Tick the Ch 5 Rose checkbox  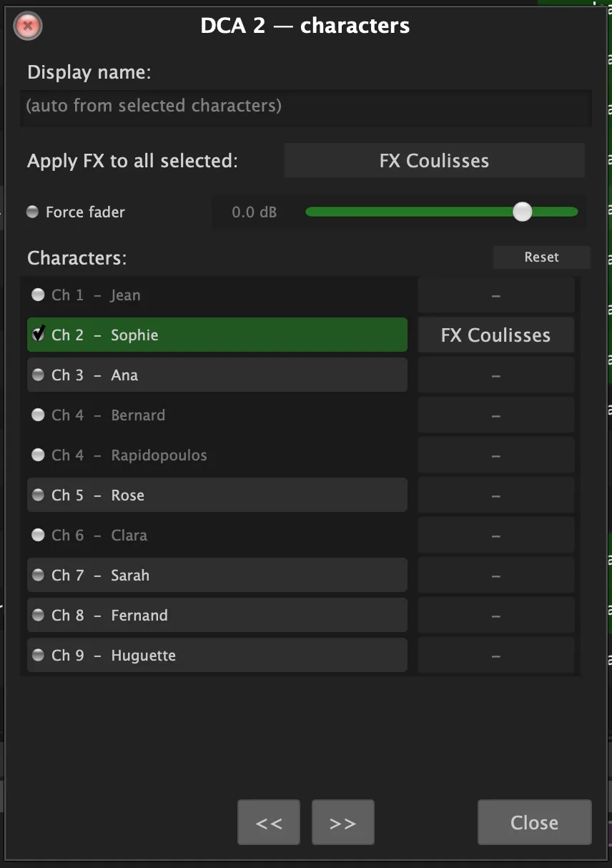(38, 495)
